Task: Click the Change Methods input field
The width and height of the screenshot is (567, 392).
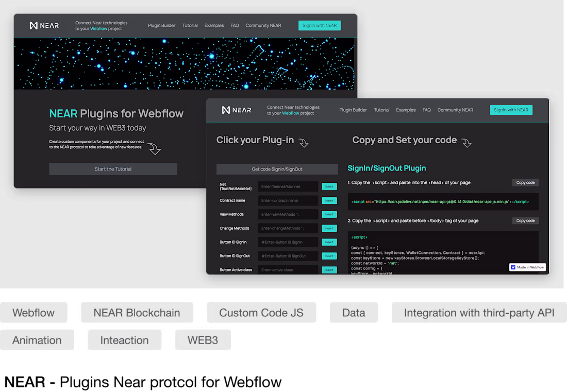Action: tap(288, 228)
